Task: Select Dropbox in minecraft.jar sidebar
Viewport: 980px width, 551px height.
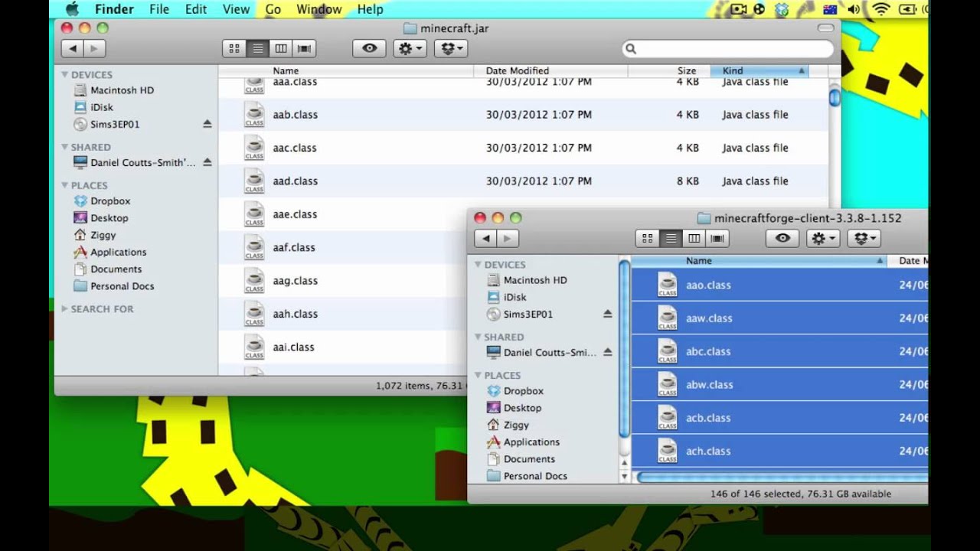Action: [102, 201]
